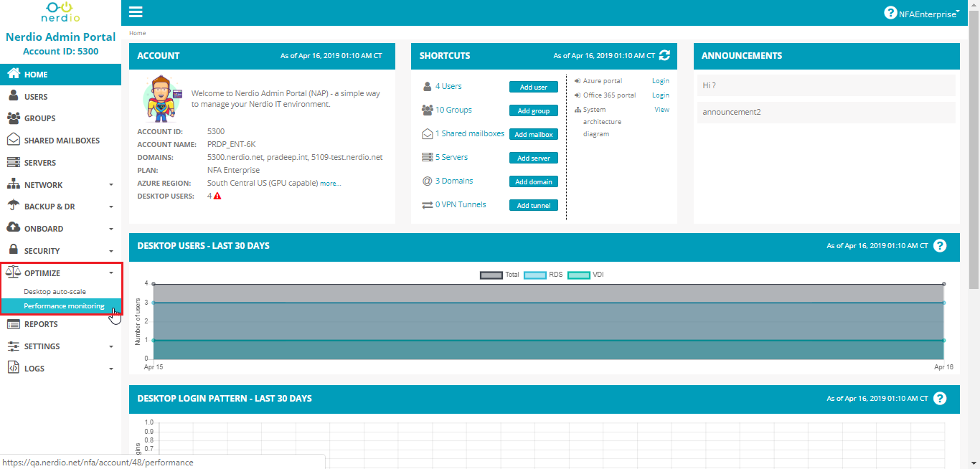
Task: Open the 1 Shared mailboxes link
Action: point(470,133)
